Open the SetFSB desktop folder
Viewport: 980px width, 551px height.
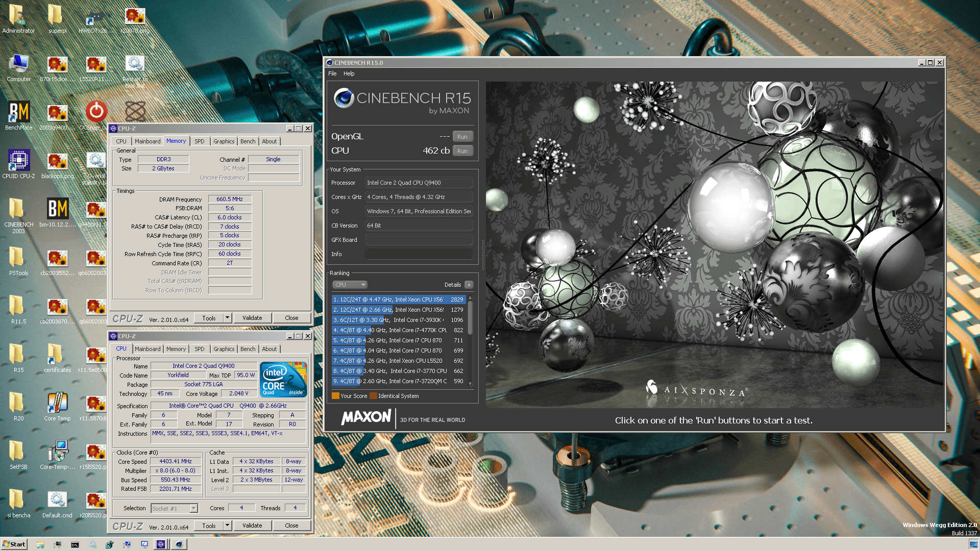coord(19,455)
